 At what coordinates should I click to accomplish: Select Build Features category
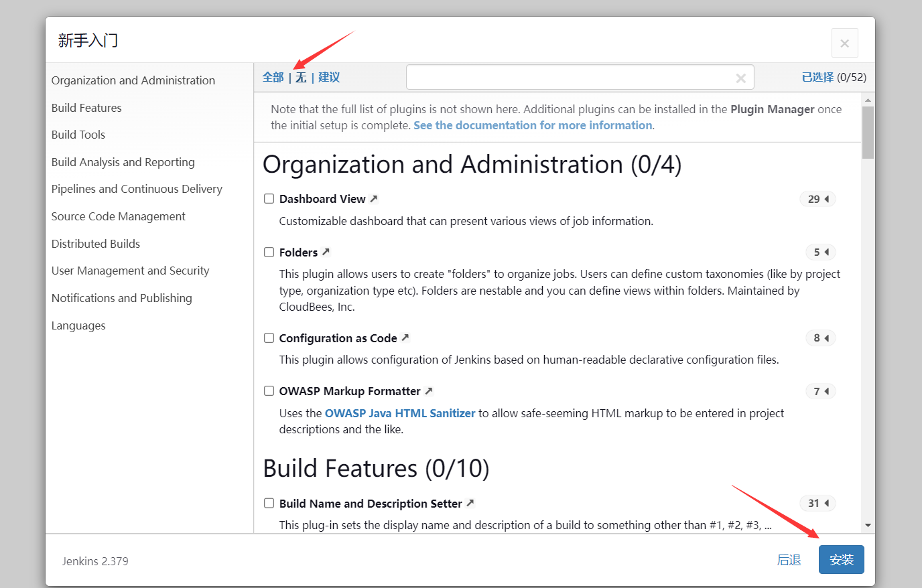tap(86, 108)
